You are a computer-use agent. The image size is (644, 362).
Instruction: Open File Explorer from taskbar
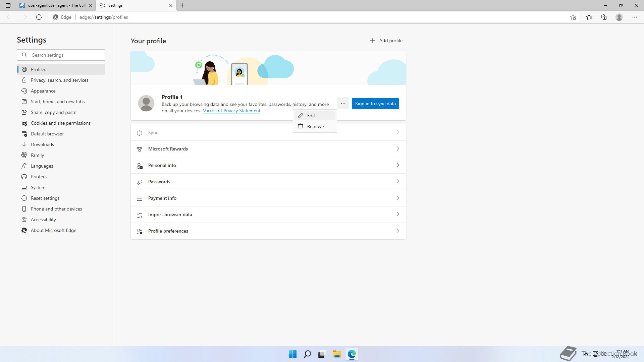tap(337, 354)
